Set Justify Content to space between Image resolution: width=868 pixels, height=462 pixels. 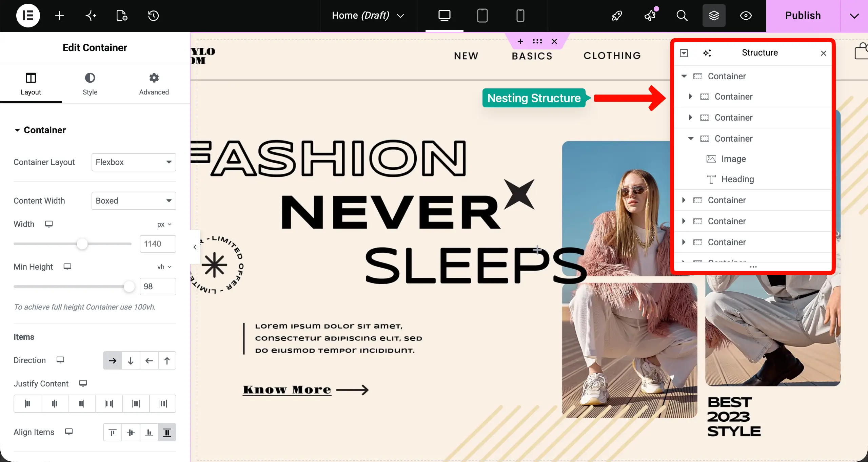(x=109, y=403)
